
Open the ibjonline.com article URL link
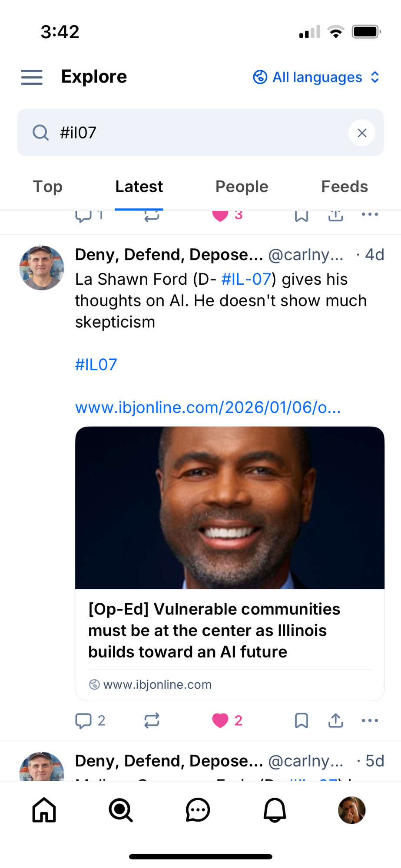click(x=208, y=408)
